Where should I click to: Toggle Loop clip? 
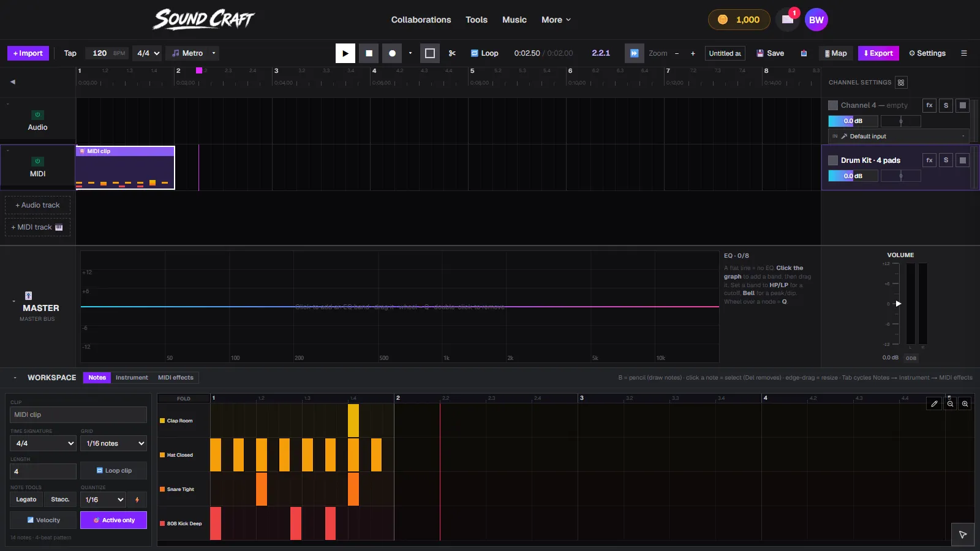(113, 471)
